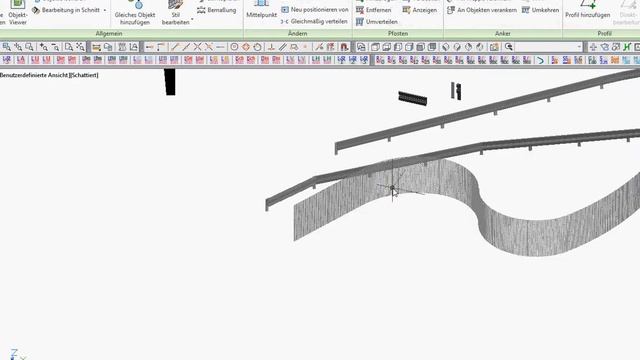Click the Mittelpunkt tool
The image size is (640, 360).
pyautogui.click(x=262, y=10)
